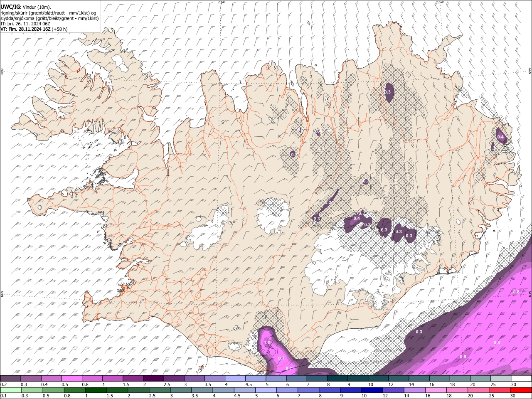Click the dark teal 8 snow legend swatch
This screenshot has height=399, width=532.
[337, 379]
